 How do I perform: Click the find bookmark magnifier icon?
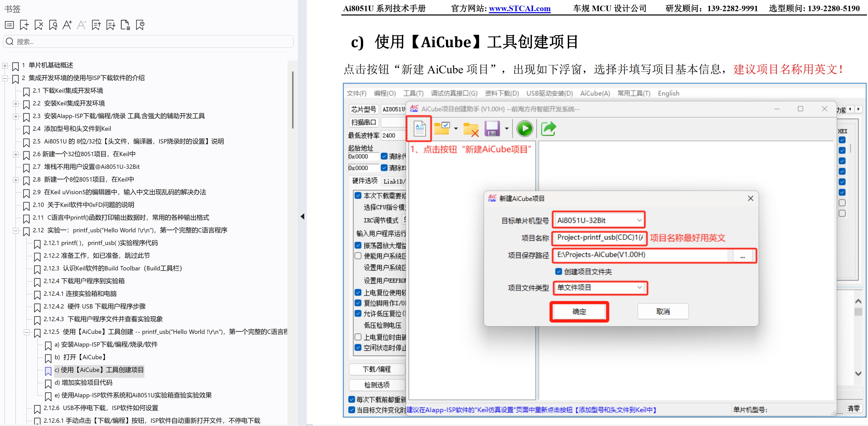coord(53,25)
